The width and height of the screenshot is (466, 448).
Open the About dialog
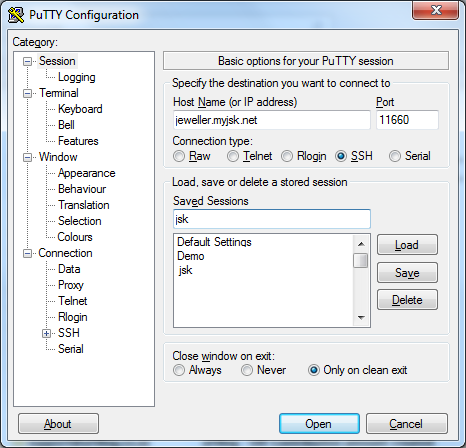point(58,424)
